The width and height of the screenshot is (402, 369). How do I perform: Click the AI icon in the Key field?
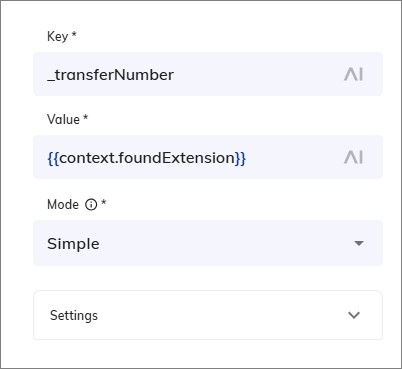coord(353,74)
